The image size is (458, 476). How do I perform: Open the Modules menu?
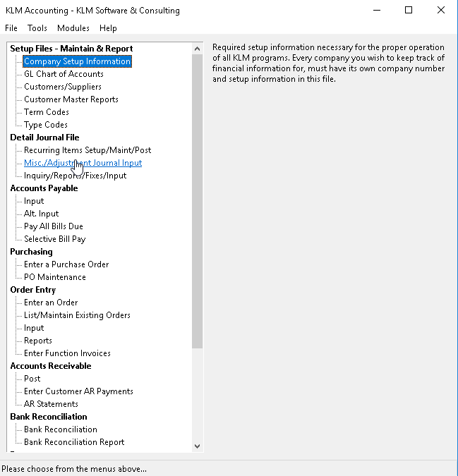point(73,28)
